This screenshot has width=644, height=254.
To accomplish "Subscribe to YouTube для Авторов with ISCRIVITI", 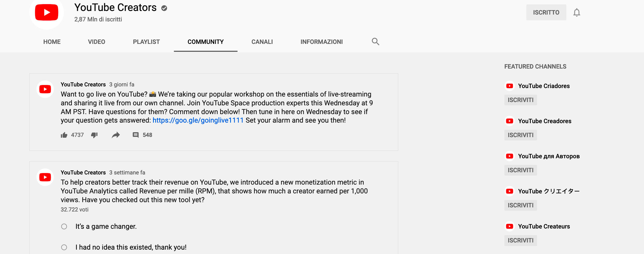I will pos(521,170).
